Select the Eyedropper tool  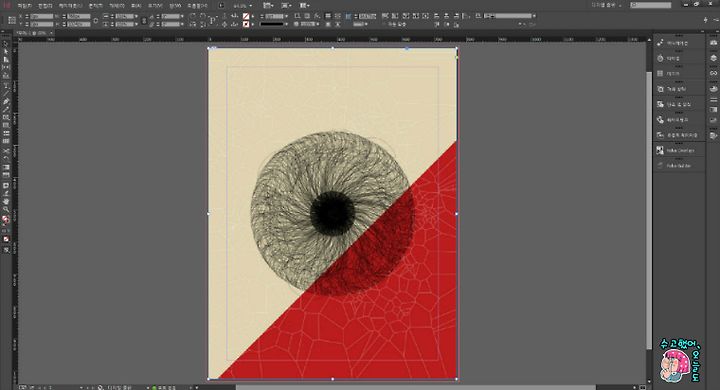tap(6, 194)
